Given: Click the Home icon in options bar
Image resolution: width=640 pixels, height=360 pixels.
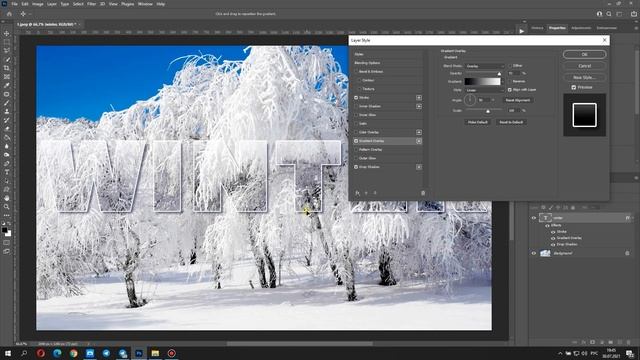Looking at the screenshot, I should 9,14.
